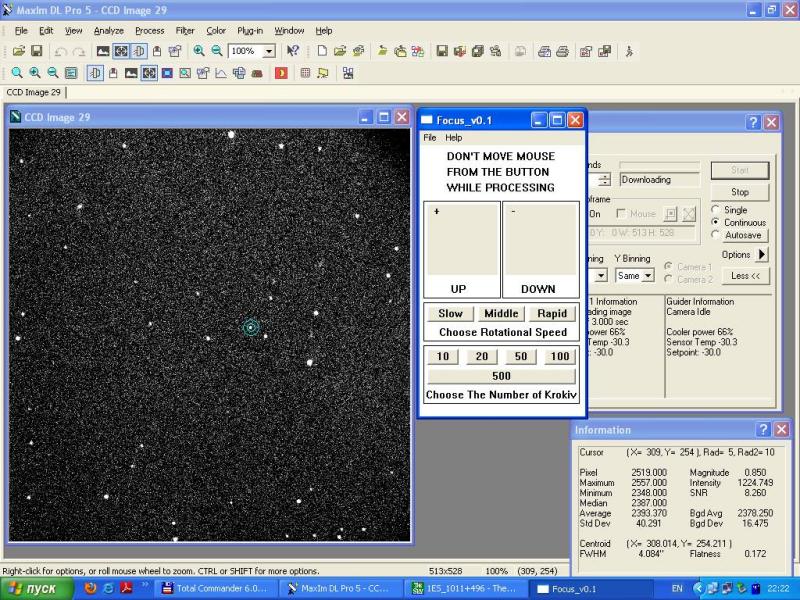Select the Single exposure radio button
Viewport: 800px width, 600px height.
pyautogui.click(x=715, y=210)
